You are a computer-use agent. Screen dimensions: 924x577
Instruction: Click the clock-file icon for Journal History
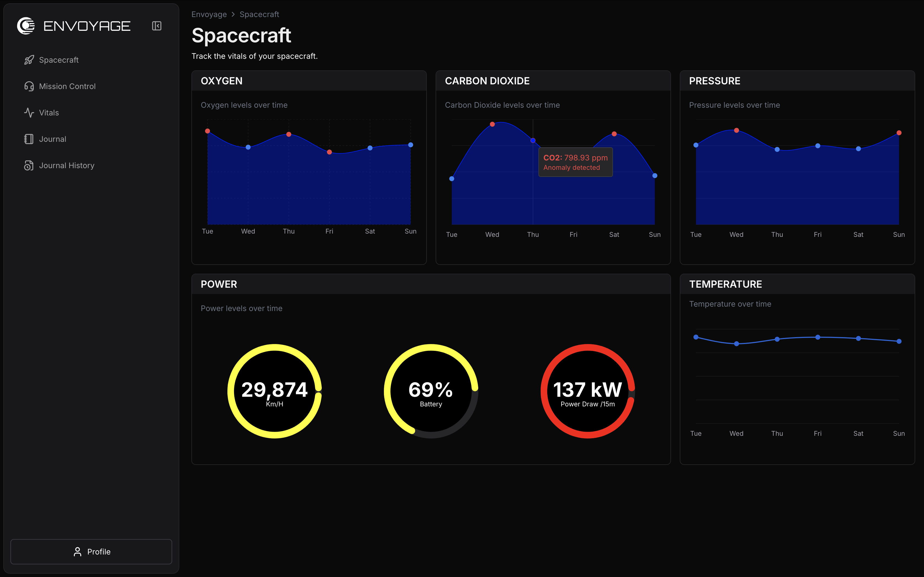(29, 165)
